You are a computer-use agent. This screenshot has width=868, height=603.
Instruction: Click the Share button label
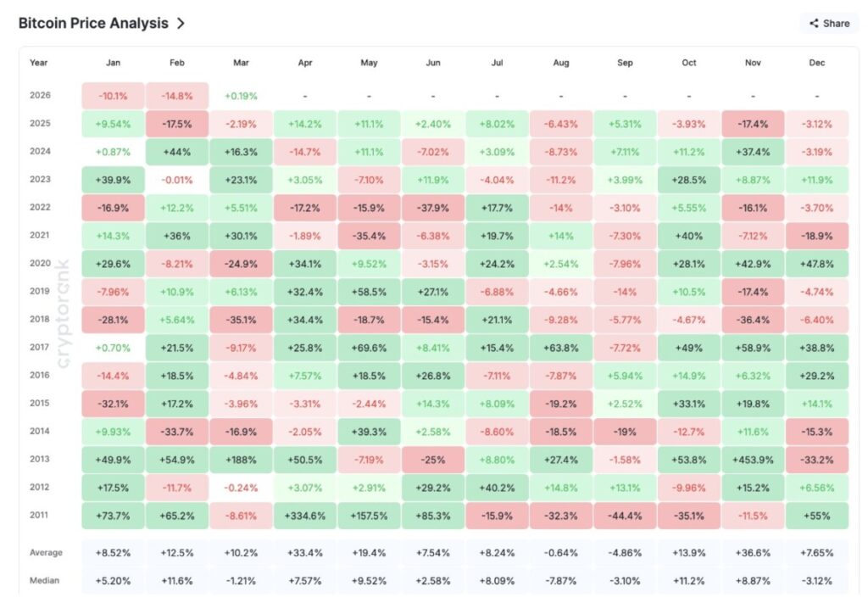point(836,24)
